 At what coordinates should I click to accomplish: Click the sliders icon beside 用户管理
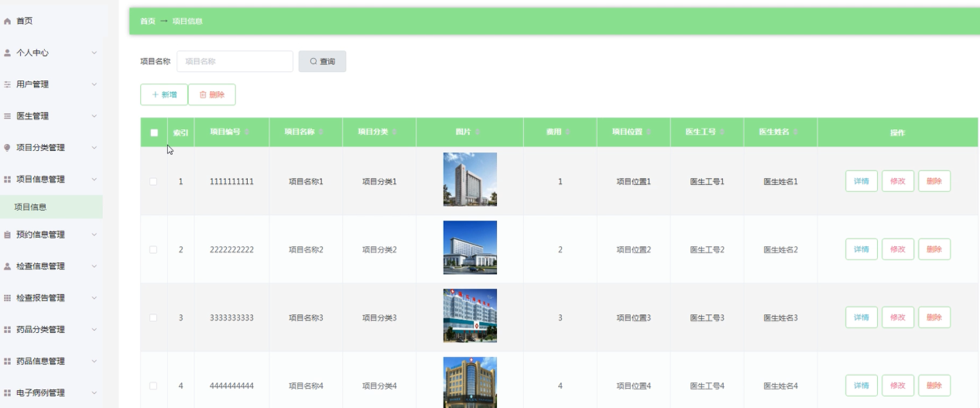8,84
